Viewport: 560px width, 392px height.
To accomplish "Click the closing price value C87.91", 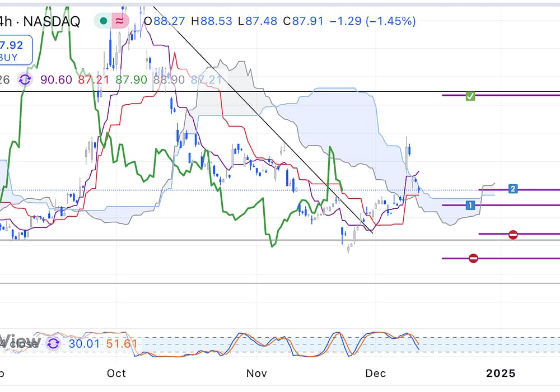I will pos(302,21).
